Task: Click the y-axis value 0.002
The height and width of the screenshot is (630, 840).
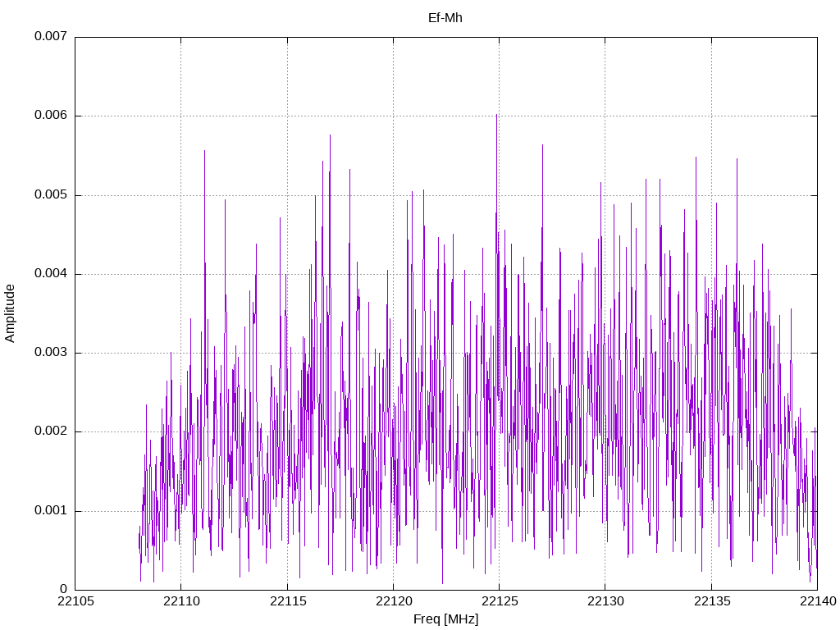Action: point(51,431)
